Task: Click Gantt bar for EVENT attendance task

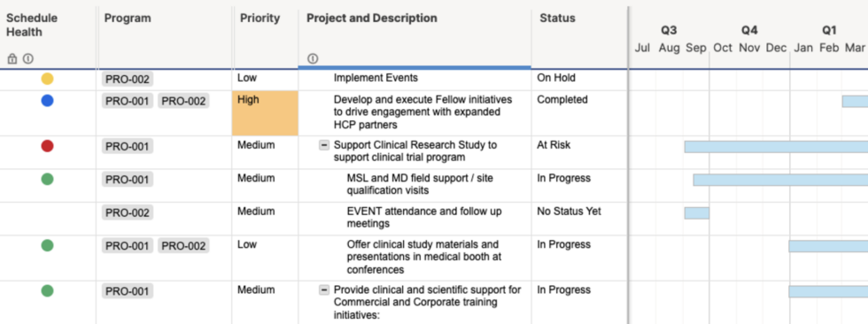Action: tap(696, 212)
